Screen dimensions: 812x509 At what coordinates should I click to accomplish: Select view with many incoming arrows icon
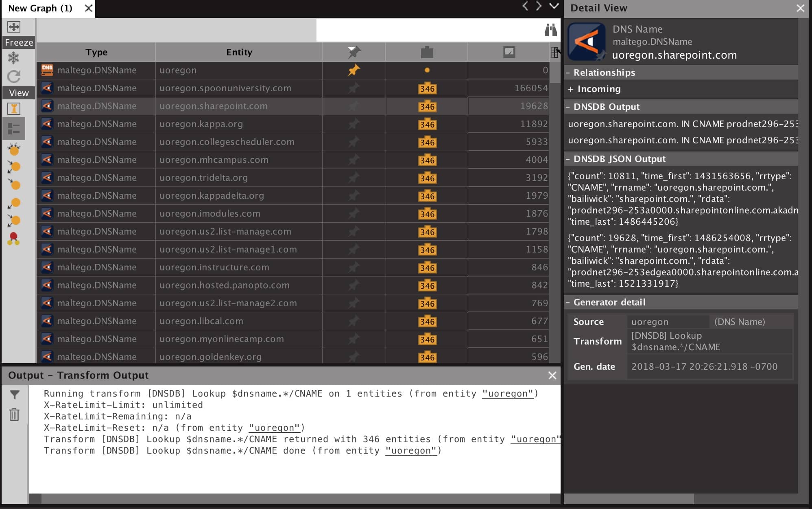(14, 149)
